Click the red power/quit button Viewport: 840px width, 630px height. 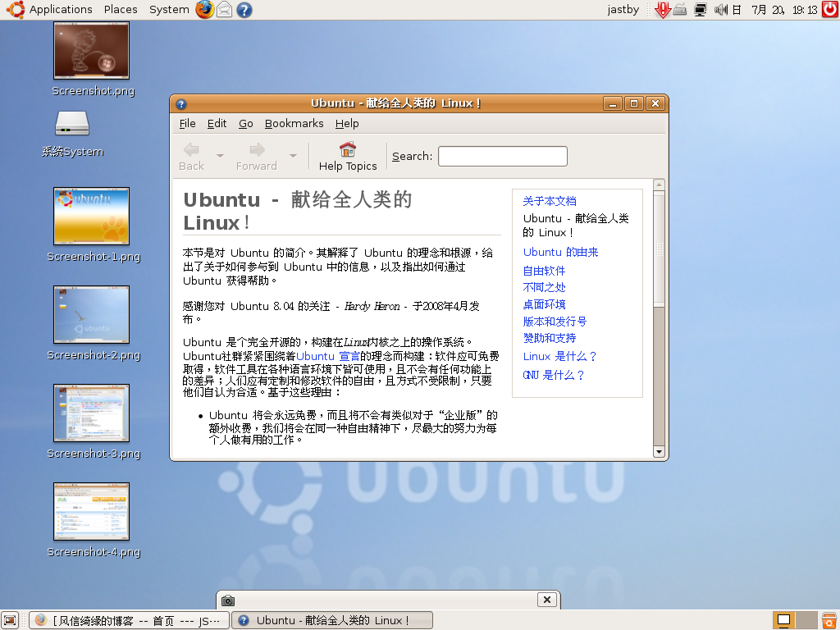click(x=829, y=10)
